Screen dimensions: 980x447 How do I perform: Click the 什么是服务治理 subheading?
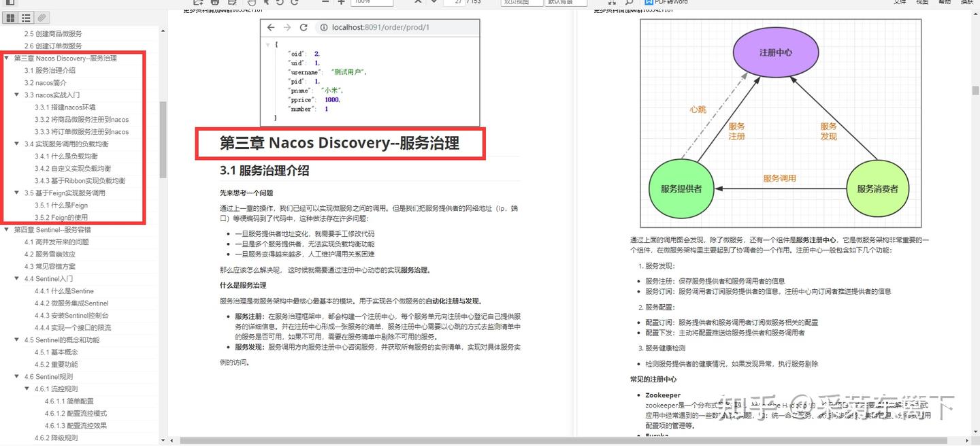pos(243,286)
